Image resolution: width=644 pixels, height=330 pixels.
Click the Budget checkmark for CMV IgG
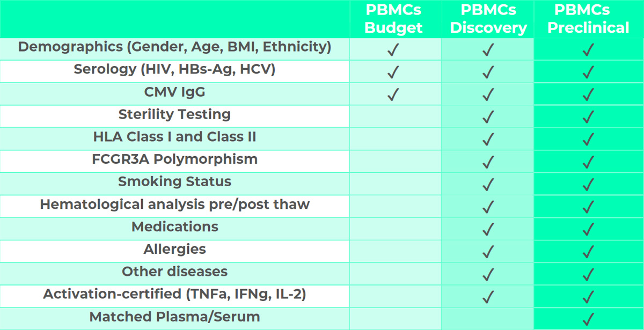pos(393,94)
